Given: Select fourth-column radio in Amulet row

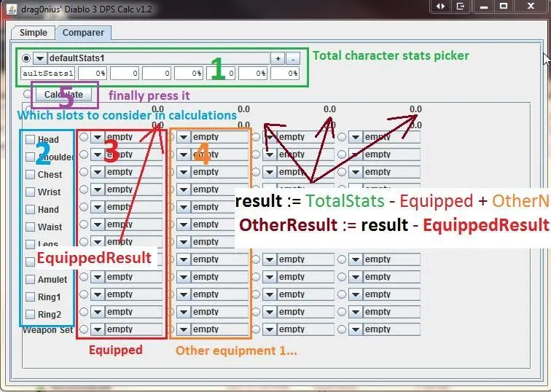Looking at the screenshot, I should pos(342,277).
